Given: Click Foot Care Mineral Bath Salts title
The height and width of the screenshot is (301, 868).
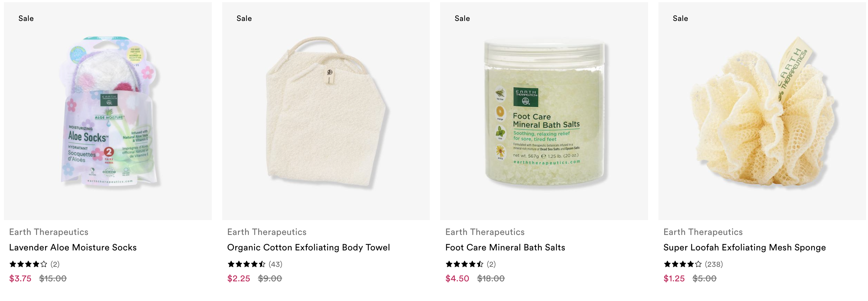Looking at the screenshot, I should click(x=505, y=248).
